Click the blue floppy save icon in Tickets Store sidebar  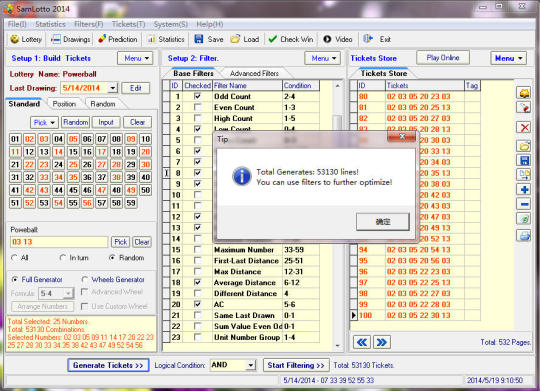pos(524,160)
